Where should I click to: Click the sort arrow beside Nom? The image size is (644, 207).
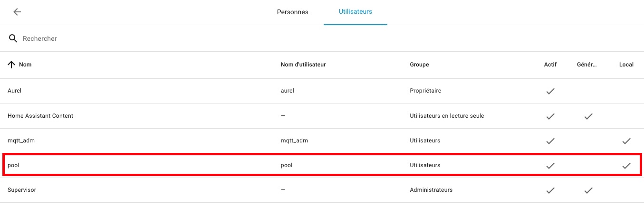point(12,65)
